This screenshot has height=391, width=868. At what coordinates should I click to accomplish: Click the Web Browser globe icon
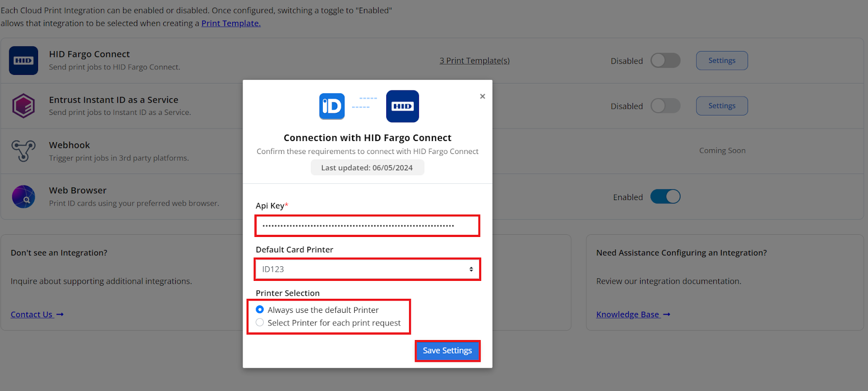(x=23, y=196)
